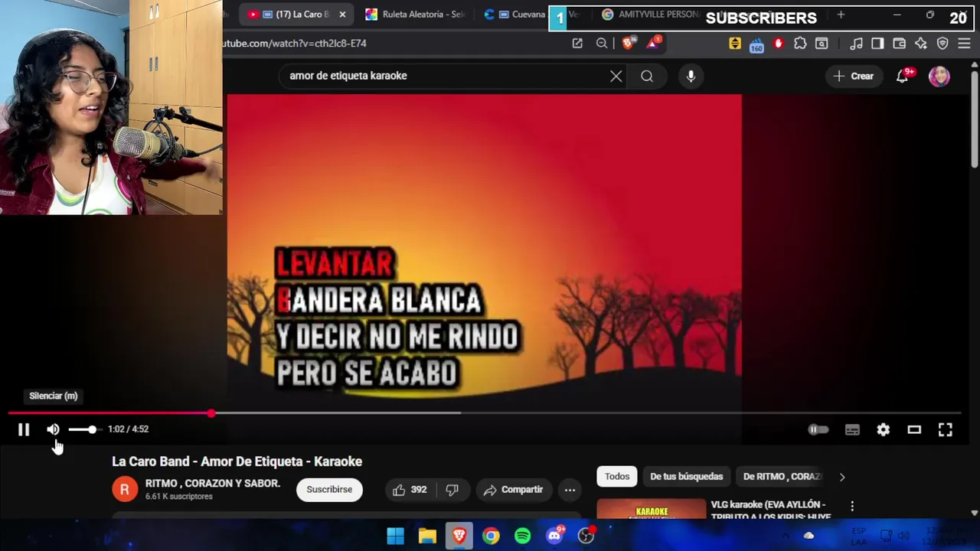The height and width of the screenshot is (551, 980).
Task: Toggle the browser sidebar panel
Action: click(877, 44)
